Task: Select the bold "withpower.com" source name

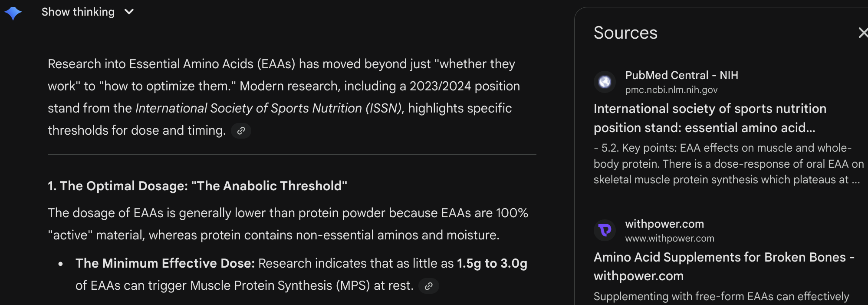Action: click(x=664, y=224)
